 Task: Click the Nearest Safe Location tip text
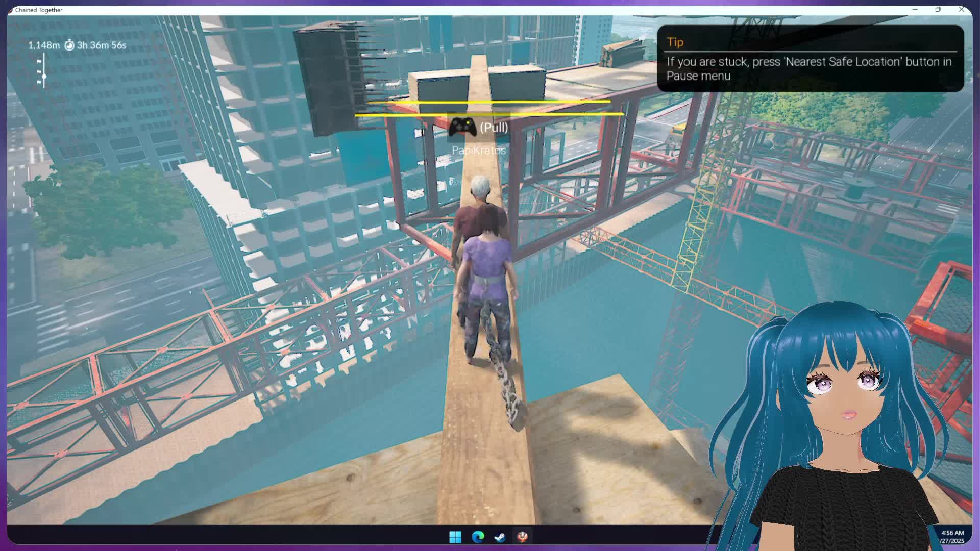click(809, 68)
